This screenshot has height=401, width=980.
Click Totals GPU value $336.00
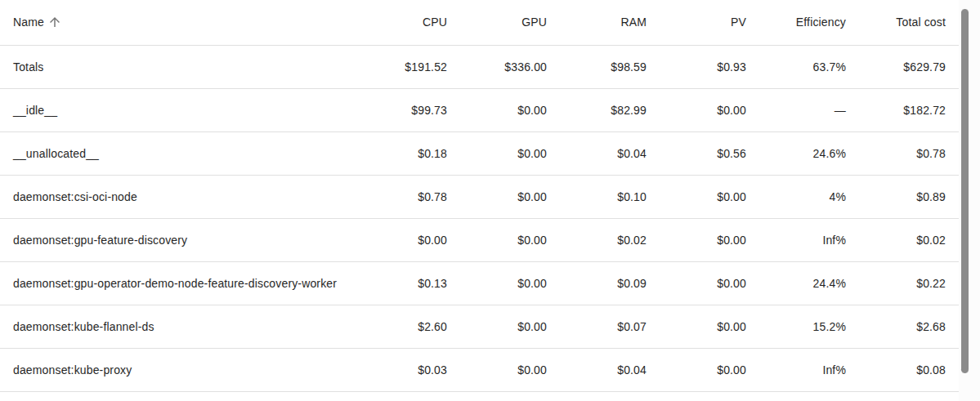pyautogui.click(x=526, y=67)
